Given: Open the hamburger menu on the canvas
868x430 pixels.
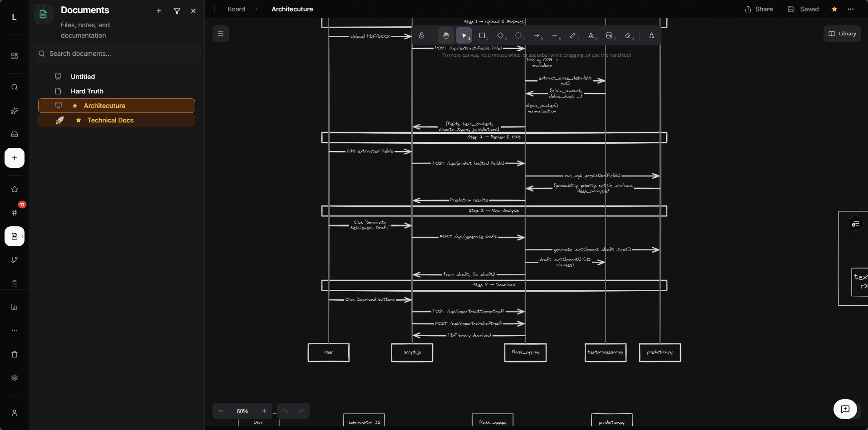Looking at the screenshot, I should (221, 33).
